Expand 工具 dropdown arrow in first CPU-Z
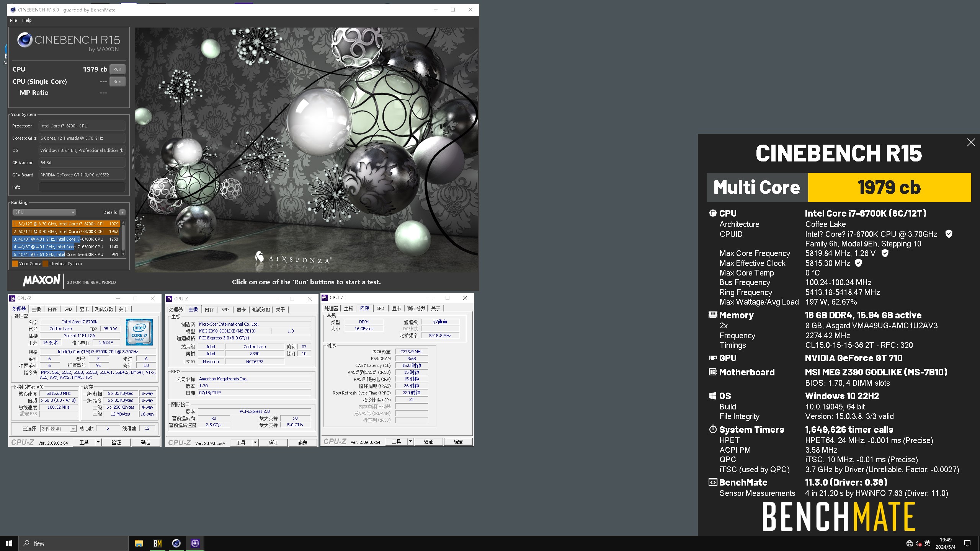Viewport: 980px width, 551px height. pos(98,442)
